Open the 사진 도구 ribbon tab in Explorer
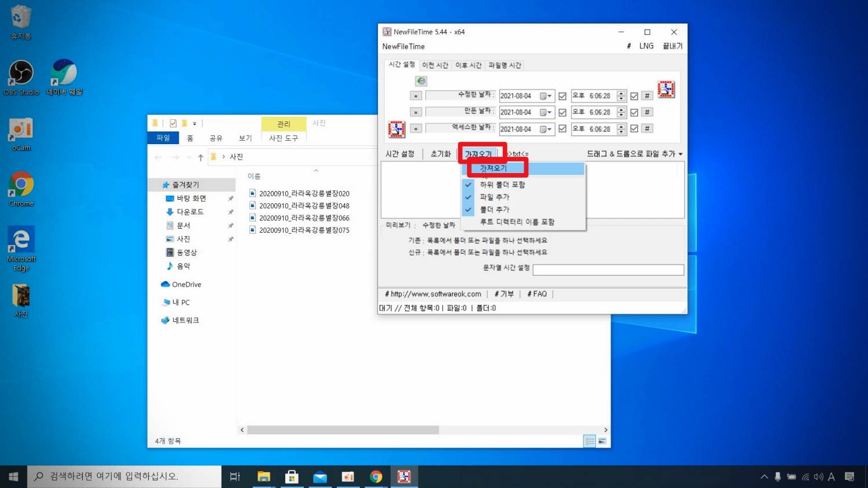868x488 pixels. click(x=284, y=138)
